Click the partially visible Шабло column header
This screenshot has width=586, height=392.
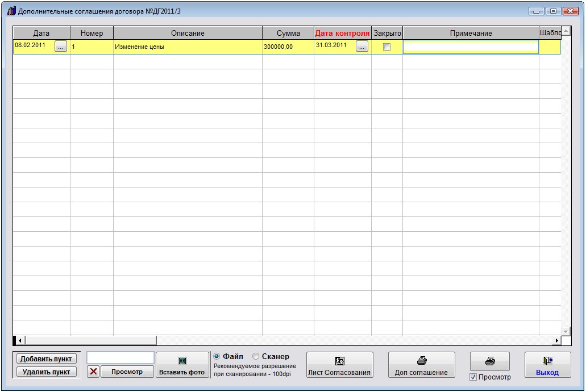pos(550,33)
